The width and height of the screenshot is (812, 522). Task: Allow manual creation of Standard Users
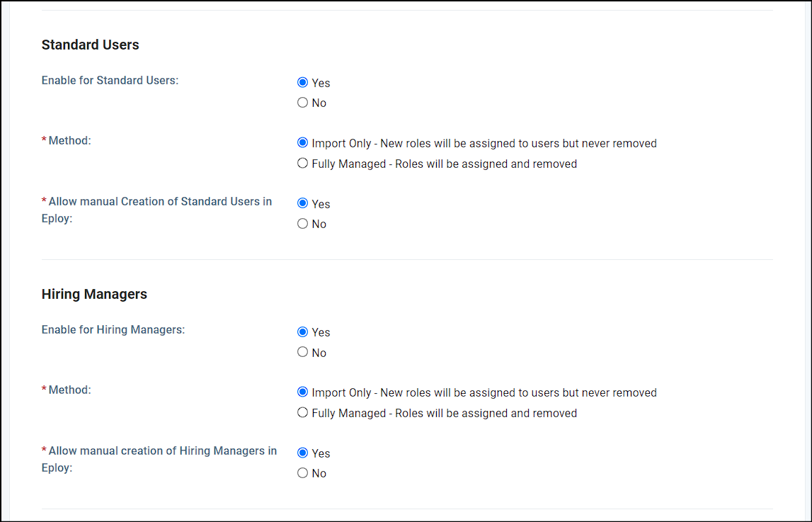point(303,203)
